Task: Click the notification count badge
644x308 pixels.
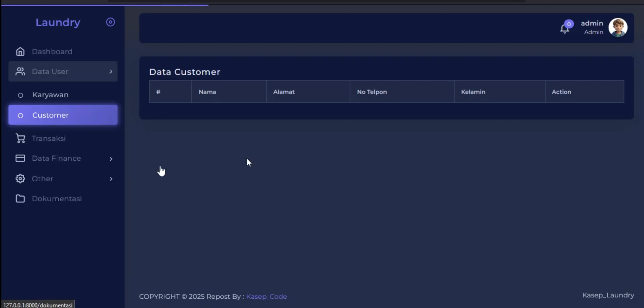Action: click(x=569, y=24)
